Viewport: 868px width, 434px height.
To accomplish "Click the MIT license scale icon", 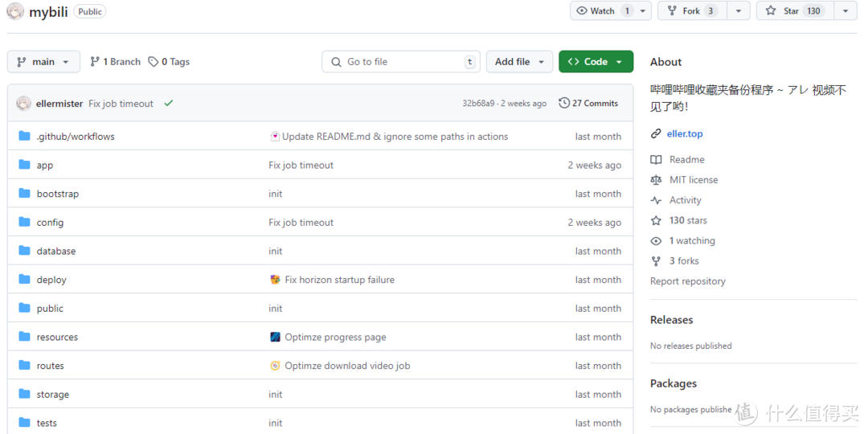I will tap(656, 180).
